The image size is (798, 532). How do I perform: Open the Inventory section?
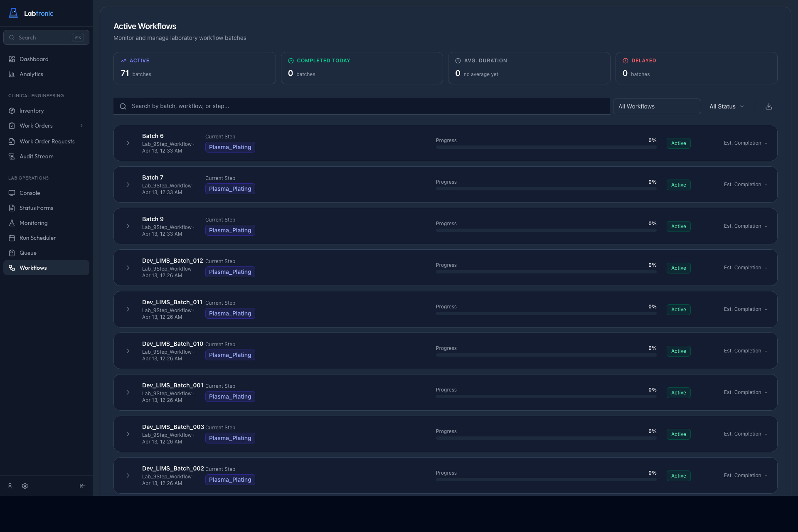pos(31,111)
